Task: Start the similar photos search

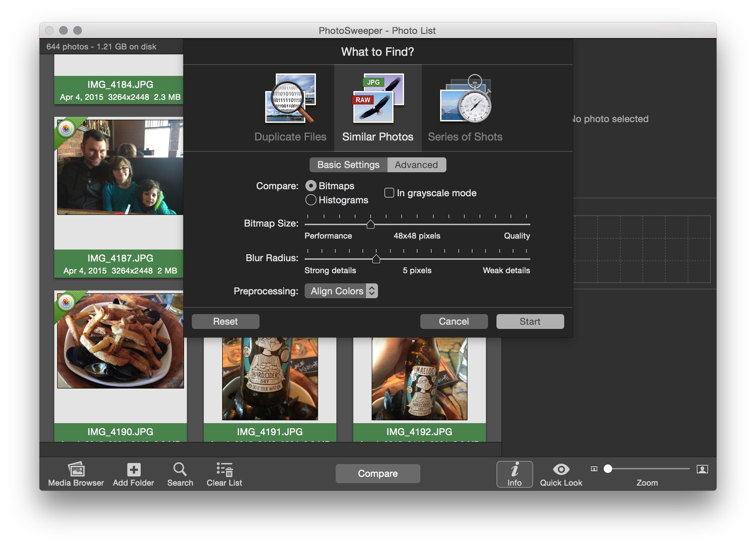Action: pyautogui.click(x=530, y=321)
